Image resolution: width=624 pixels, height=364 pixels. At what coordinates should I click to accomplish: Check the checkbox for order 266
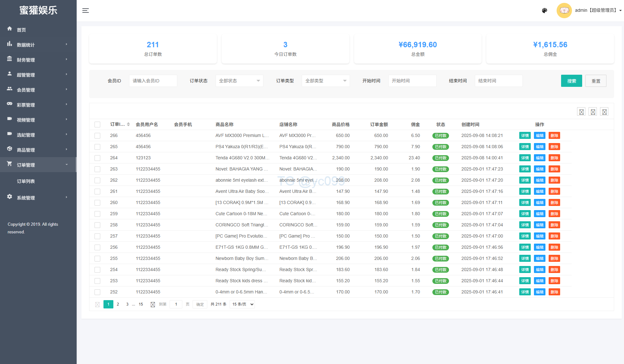pos(97,136)
